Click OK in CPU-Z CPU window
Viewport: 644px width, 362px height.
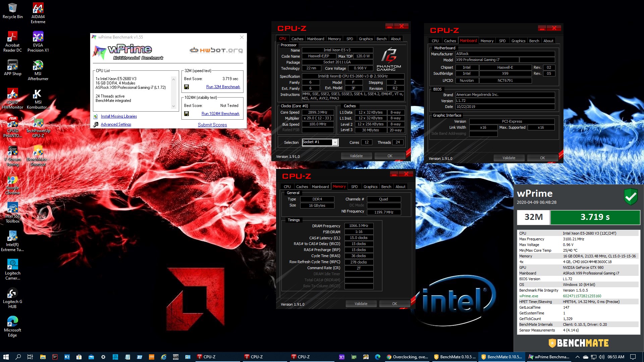pyautogui.click(x=390, y=156)
